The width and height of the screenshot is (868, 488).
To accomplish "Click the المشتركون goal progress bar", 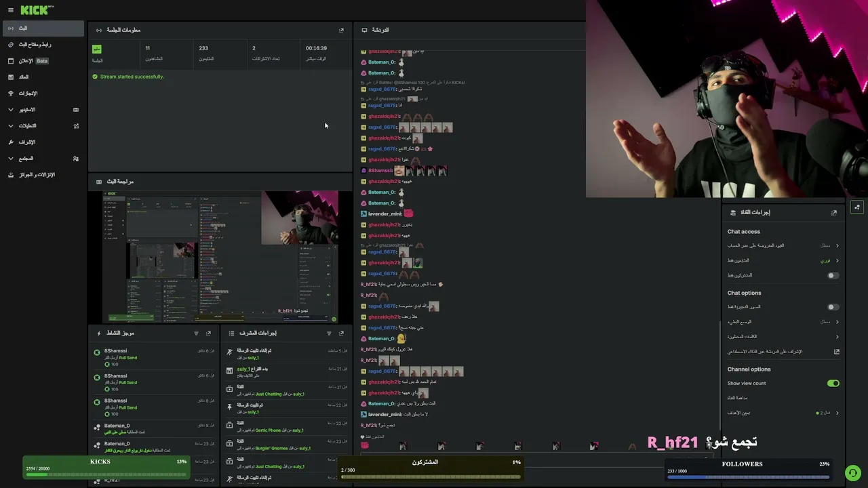I will [431, 476].
